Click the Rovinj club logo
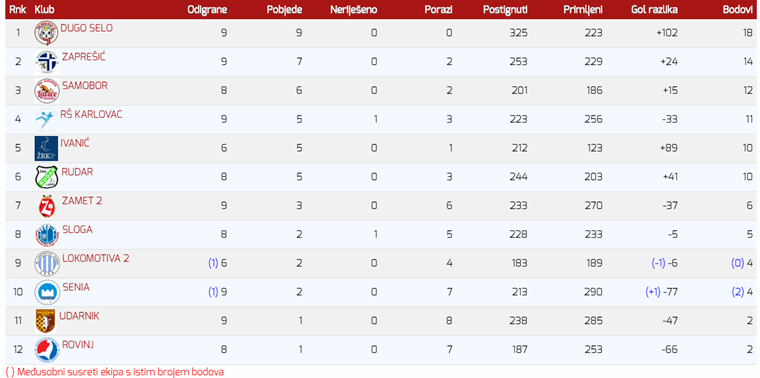Image resolution: width=760 pixels, height=378 pixels. coord(47,350)
